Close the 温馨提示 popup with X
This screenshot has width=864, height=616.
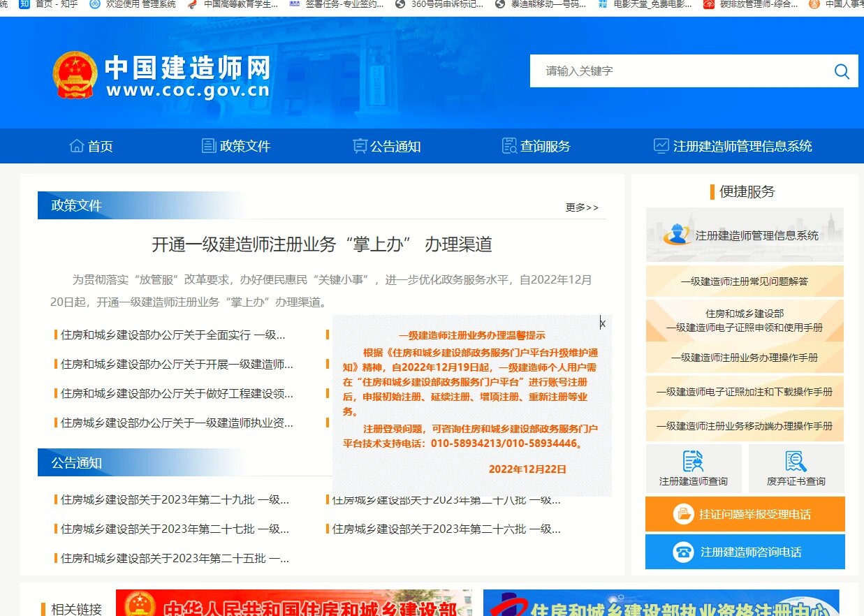(603, 323)
